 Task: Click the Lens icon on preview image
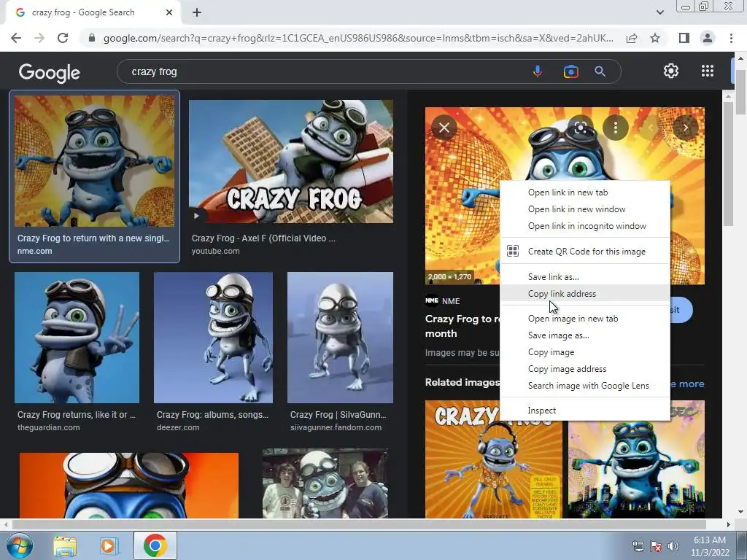580,128
